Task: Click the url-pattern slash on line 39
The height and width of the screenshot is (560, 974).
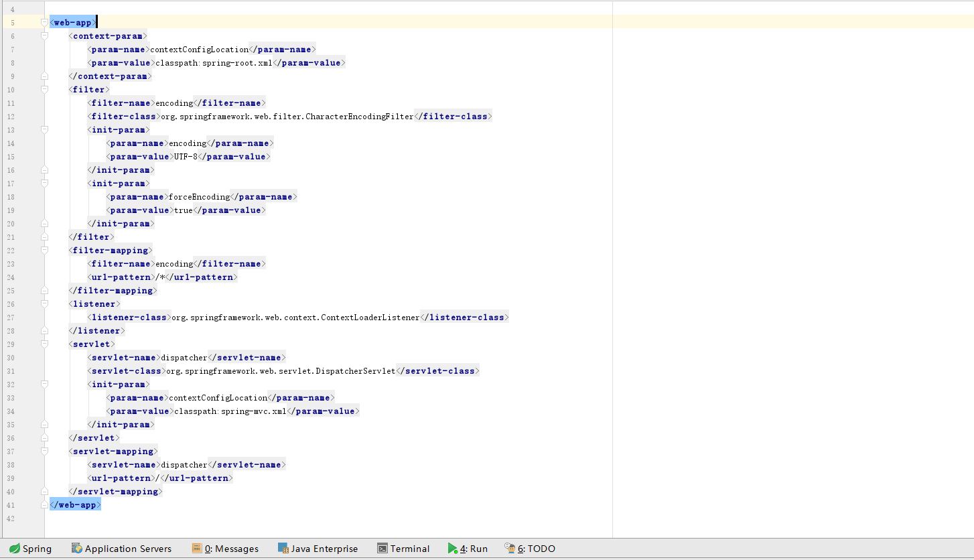Action: coord(157,478)
